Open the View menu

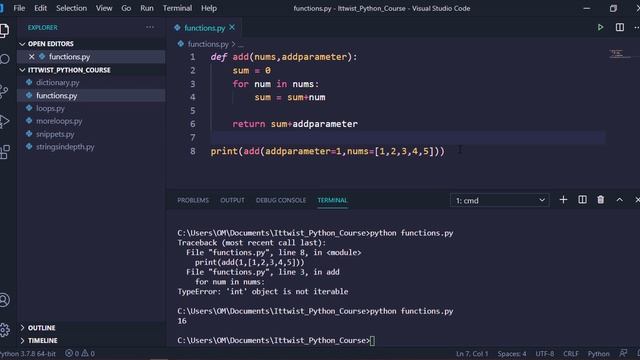pos(104,8)
